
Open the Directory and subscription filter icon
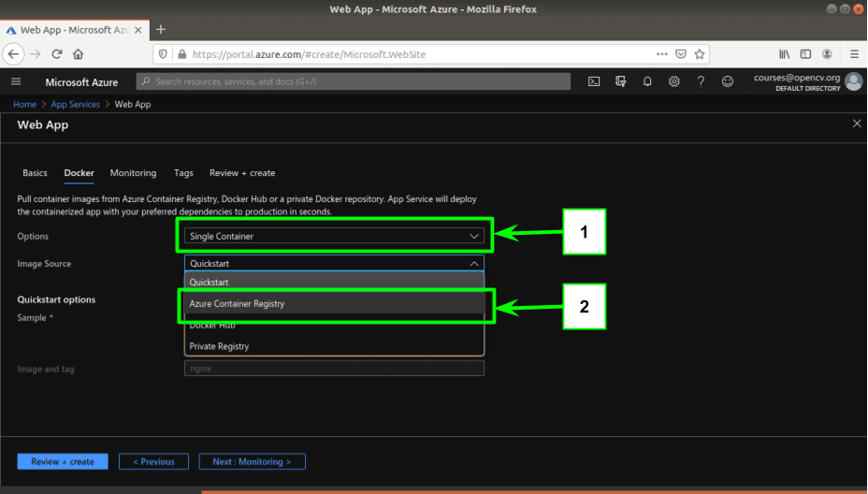[x=620, y=82]
